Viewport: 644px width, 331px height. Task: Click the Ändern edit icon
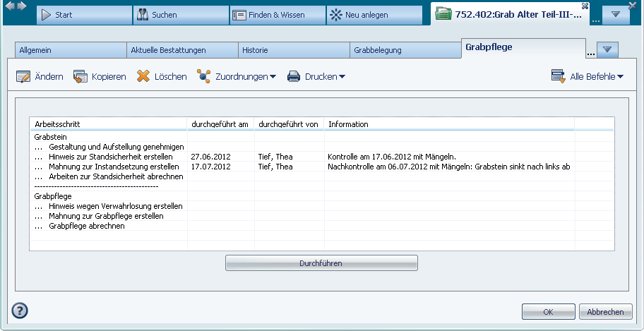pyautogui.click(x=23, y=76)
